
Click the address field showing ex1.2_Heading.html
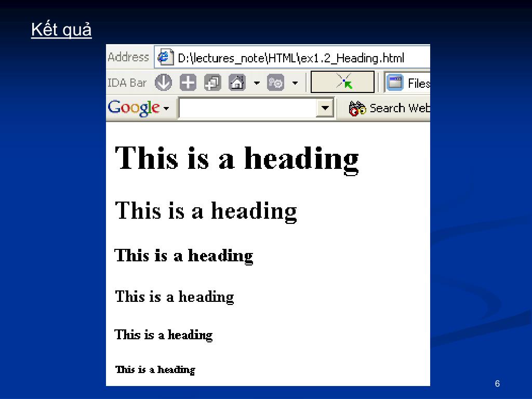(x=292, y=57)
